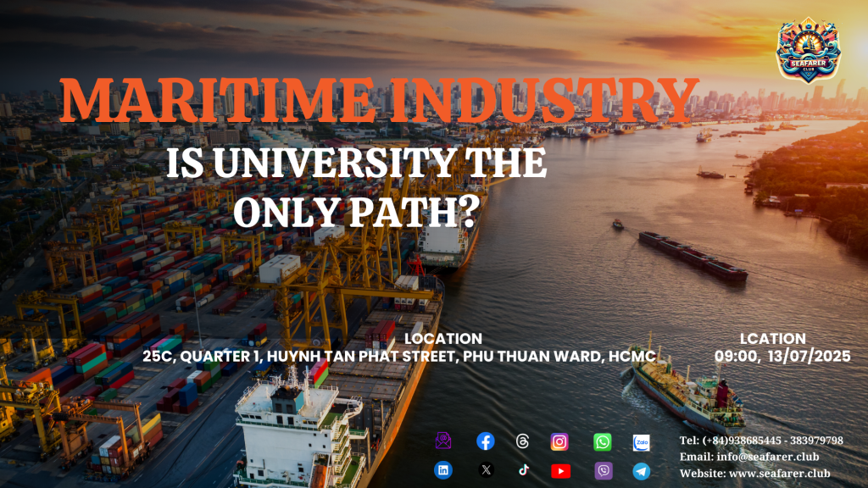Screen dimensions: 868x488
Task: Click the Seafarer Club logo badge
Action: click(x=808, y=52)
